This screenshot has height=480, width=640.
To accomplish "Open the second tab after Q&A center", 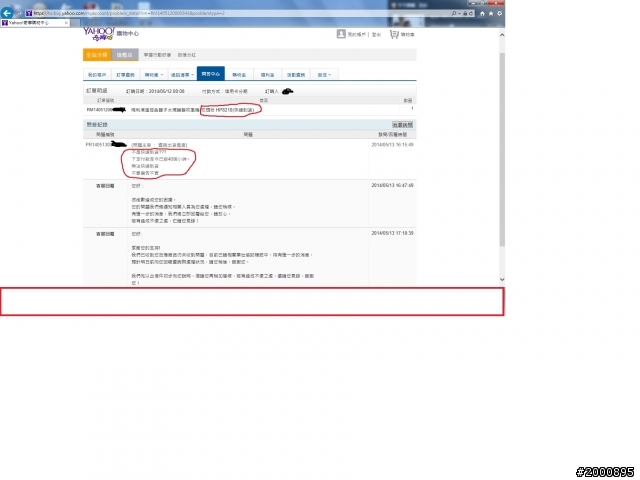I will [267, 75].
